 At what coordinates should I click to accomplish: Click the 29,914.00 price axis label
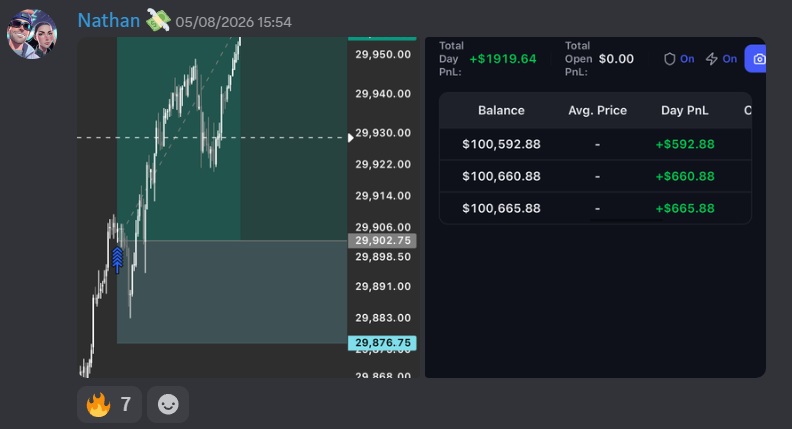coord(383,196)
